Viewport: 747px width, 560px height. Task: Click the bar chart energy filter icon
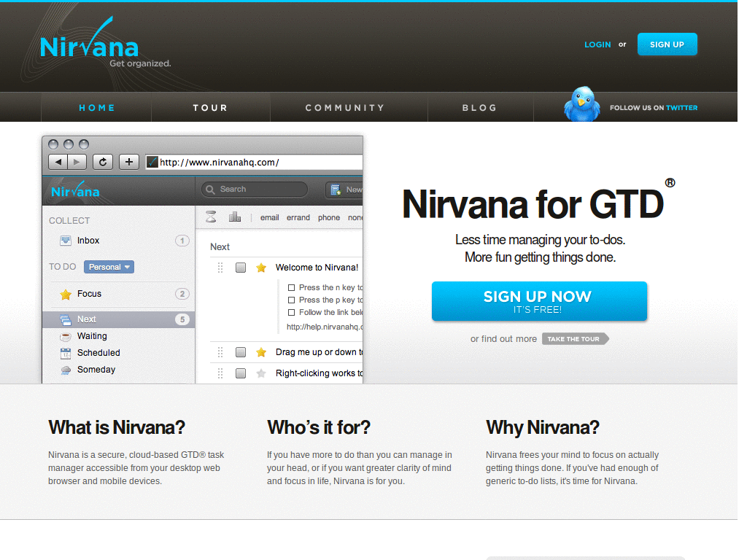[234, 217]
